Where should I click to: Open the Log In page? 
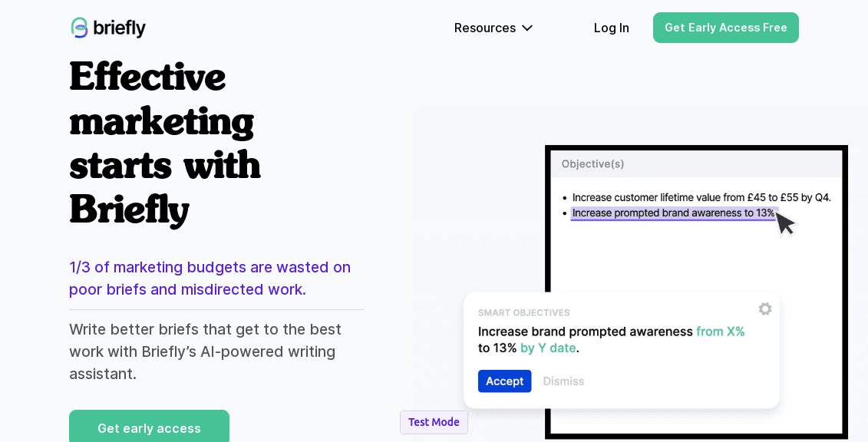point(611,28)
